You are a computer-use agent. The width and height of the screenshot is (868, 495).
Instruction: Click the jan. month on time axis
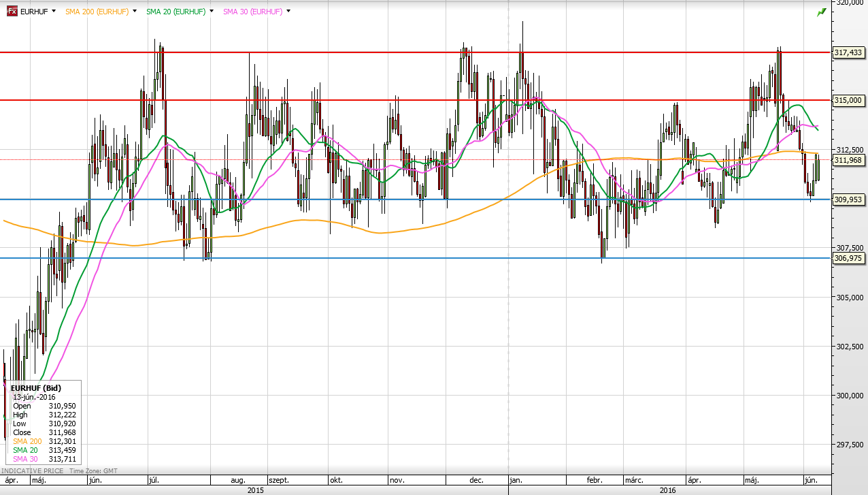coord(516,480)
